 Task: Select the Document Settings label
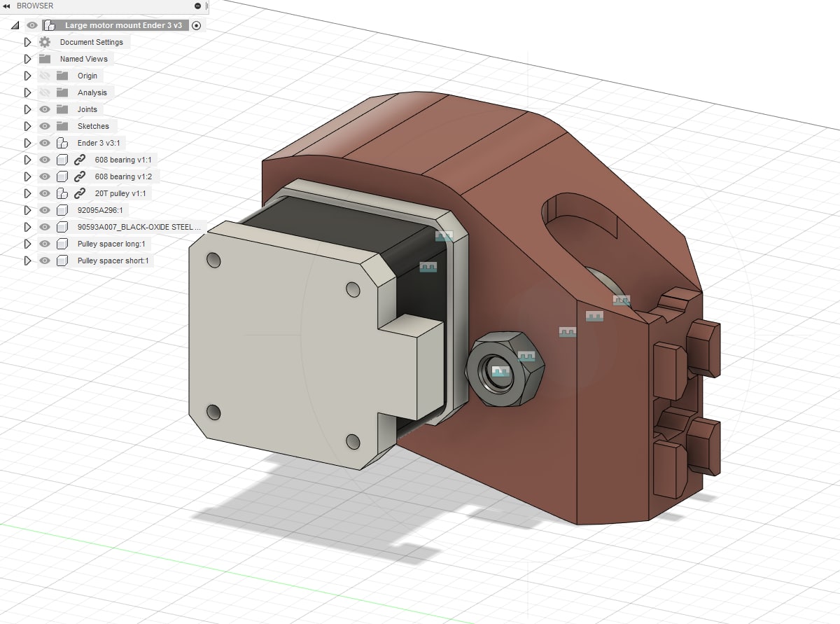91,42
